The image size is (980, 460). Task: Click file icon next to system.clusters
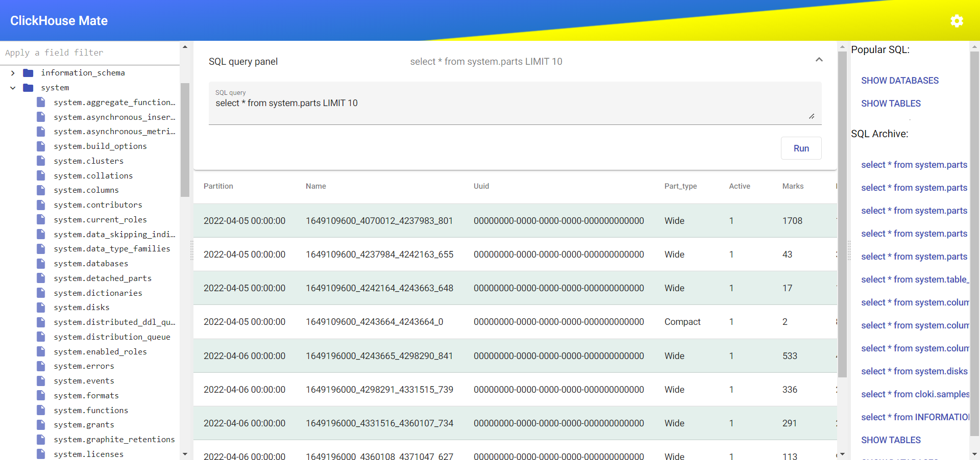[41, 161]
